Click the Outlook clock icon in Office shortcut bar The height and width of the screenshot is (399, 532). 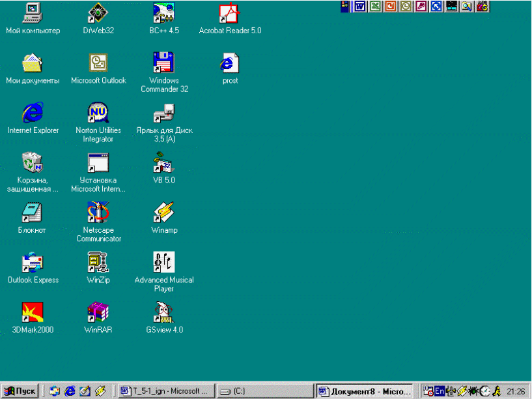(x=406, y=6)
